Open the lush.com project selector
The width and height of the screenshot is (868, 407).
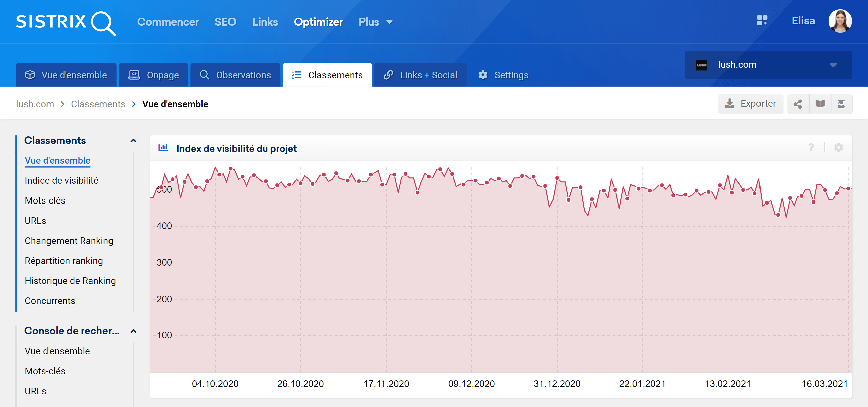pyautogui.click(x=768, y=65)
